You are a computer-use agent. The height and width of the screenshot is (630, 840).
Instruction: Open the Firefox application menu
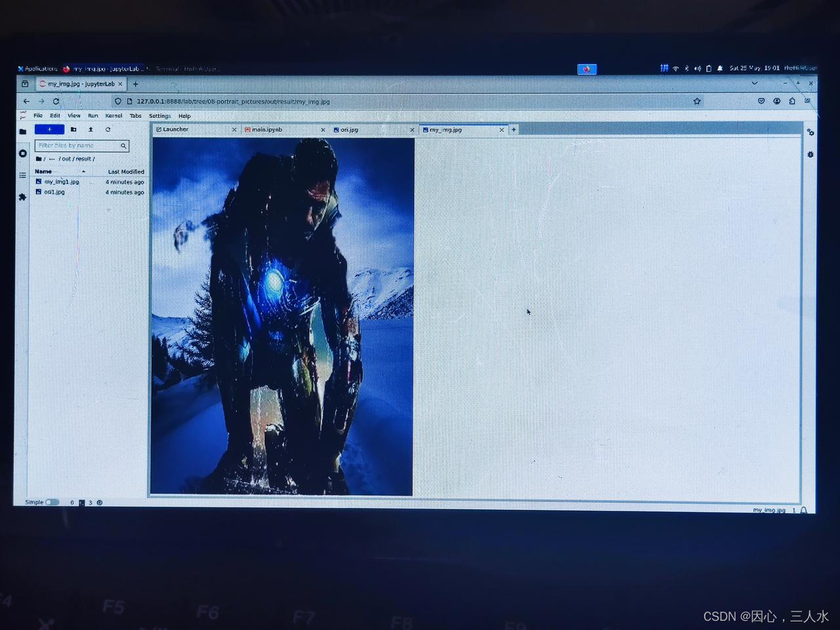[808, 101]
